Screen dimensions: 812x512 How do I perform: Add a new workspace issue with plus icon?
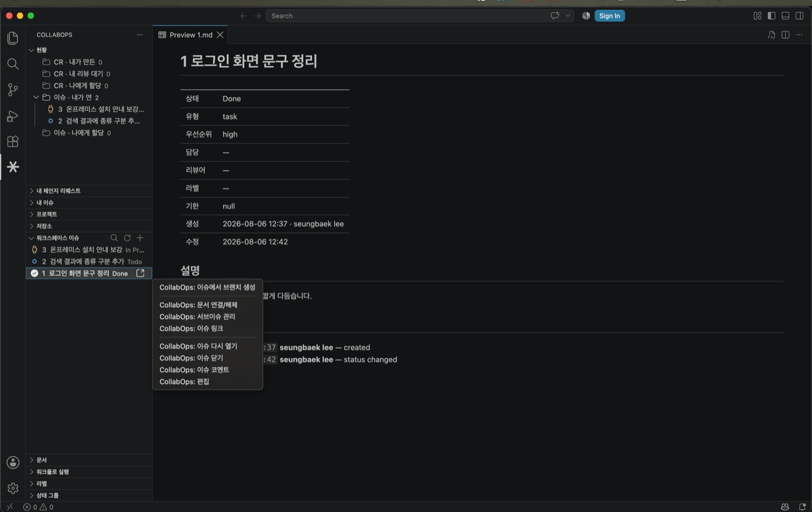point(140,238)
